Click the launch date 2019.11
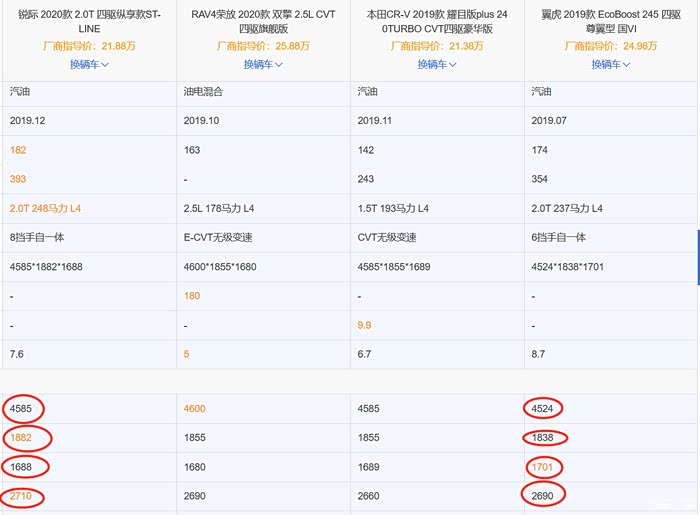The width and height of the screenshot is (700, 515). [x=375, y=120]
